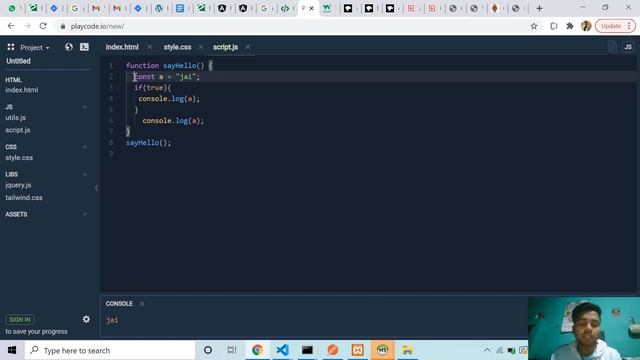Close the index.html tab
The height and width of the screenshot is (360, 640).
point(149,47)
